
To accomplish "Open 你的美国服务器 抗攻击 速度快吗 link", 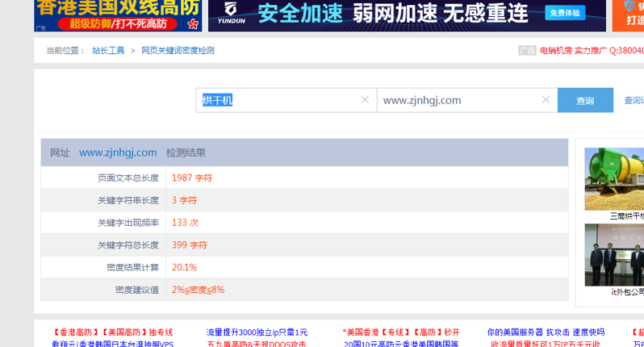I will 546,332.
